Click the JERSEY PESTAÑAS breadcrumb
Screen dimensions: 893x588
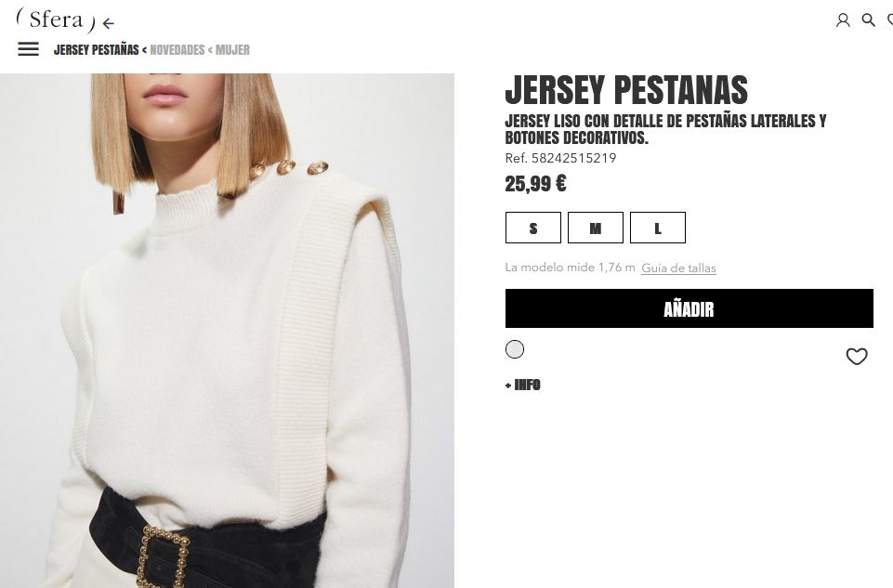97,50
